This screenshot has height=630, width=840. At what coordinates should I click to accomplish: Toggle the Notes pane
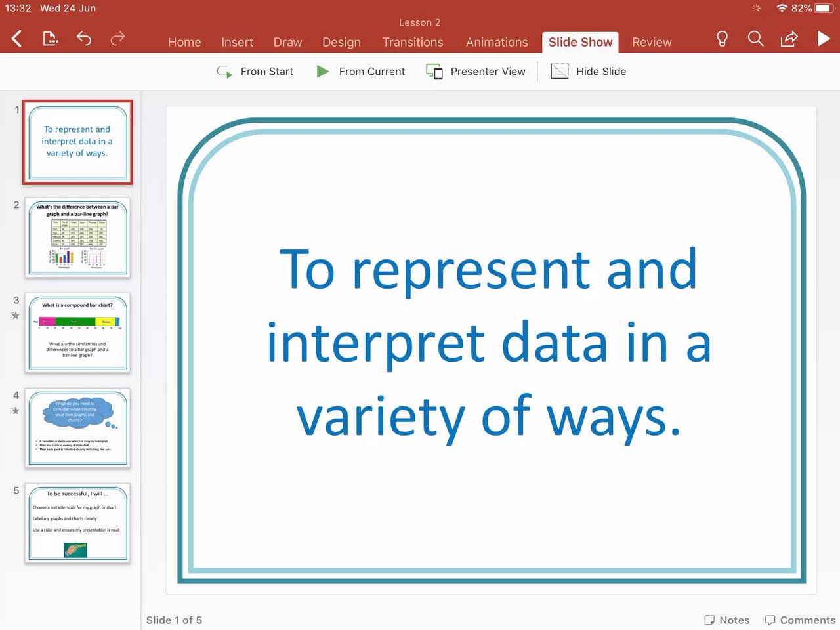coord(726,620)
